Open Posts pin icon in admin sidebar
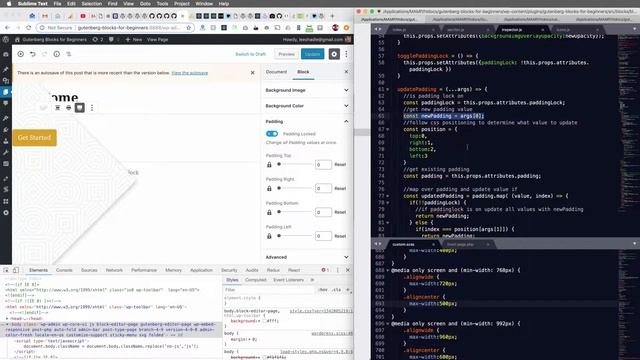The image size is (640, 360). pos(6,69)
